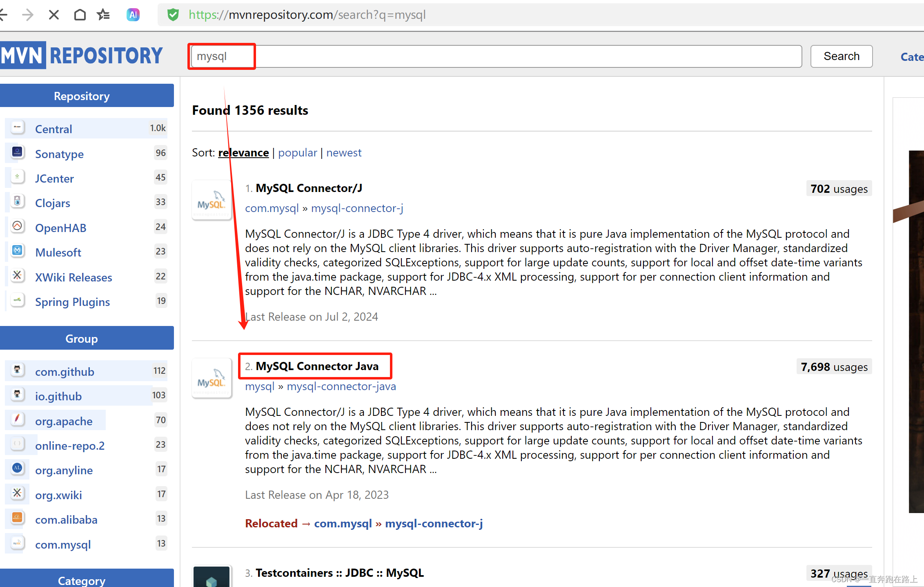The height and width of the screenshot is (587, 924).
Task: Click the Central repository icon
Action: coord(17,128)
